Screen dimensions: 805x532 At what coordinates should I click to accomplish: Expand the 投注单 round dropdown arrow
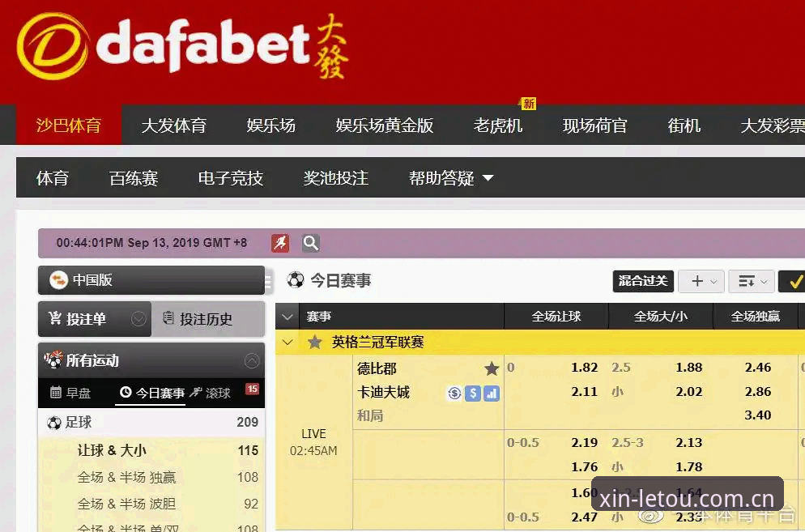(x=138, y=319)
